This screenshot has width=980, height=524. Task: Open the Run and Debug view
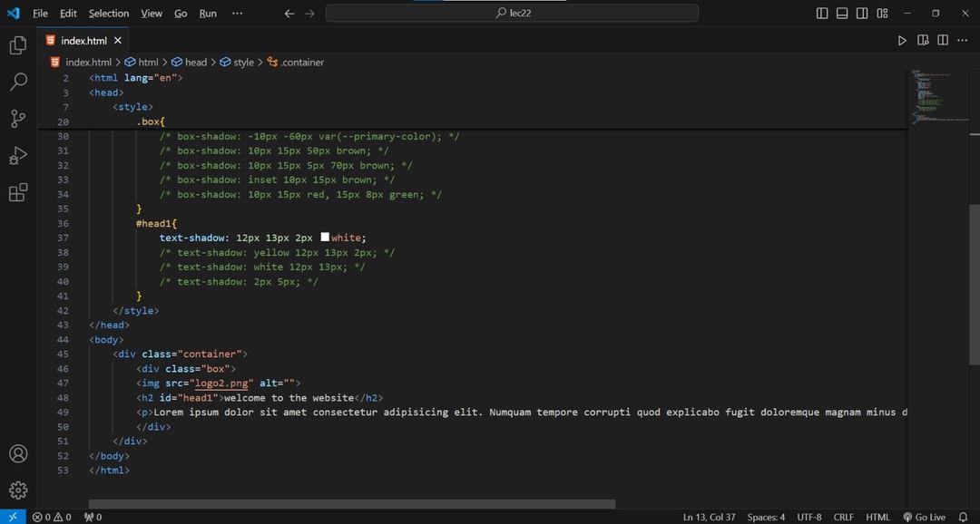18,156
